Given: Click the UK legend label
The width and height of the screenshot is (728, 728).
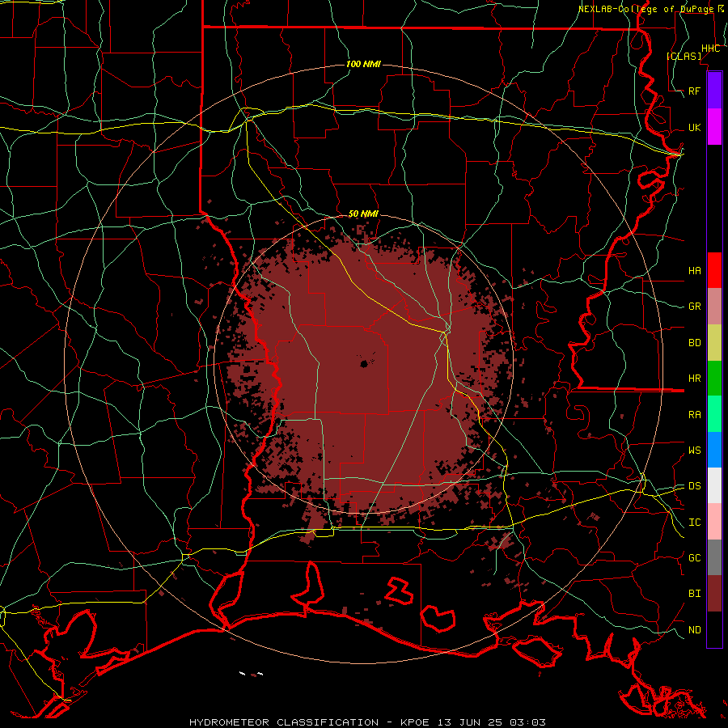Looking at the screenshot, I should pyautogui.click(x=695, y=127).
